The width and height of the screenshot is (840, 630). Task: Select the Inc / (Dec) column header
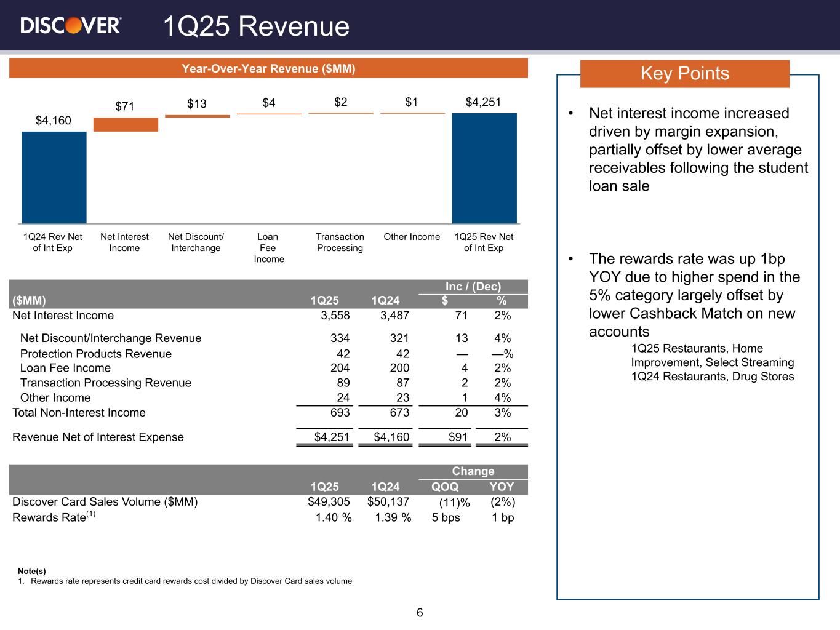coord(473,287)
